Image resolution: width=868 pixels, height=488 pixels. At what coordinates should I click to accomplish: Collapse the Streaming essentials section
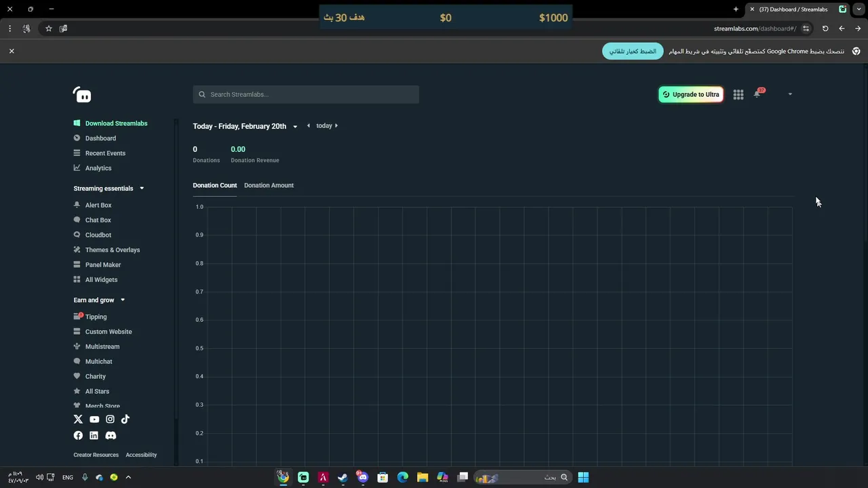pyautogui.click(x=142, y=188)
